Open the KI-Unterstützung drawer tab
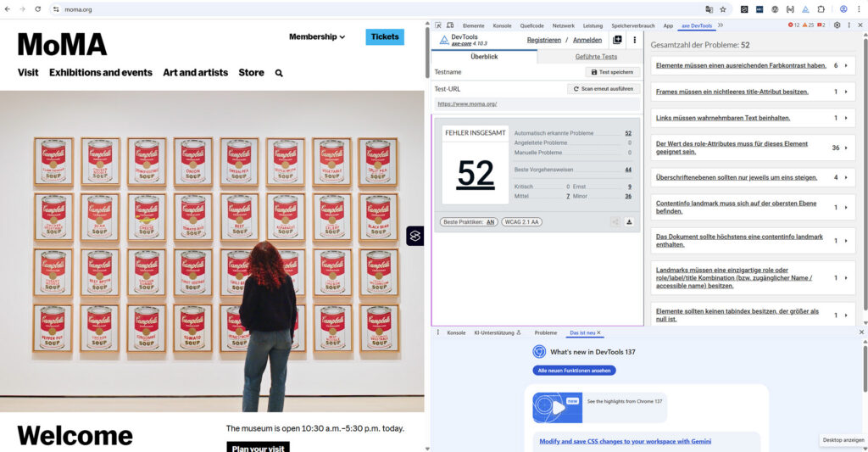 point(497,333)
